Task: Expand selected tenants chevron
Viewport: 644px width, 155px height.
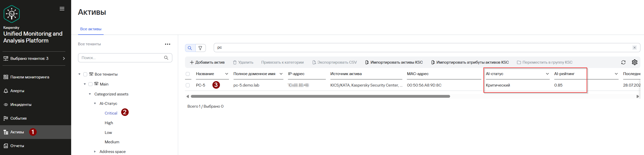Action: click(64, 59)
